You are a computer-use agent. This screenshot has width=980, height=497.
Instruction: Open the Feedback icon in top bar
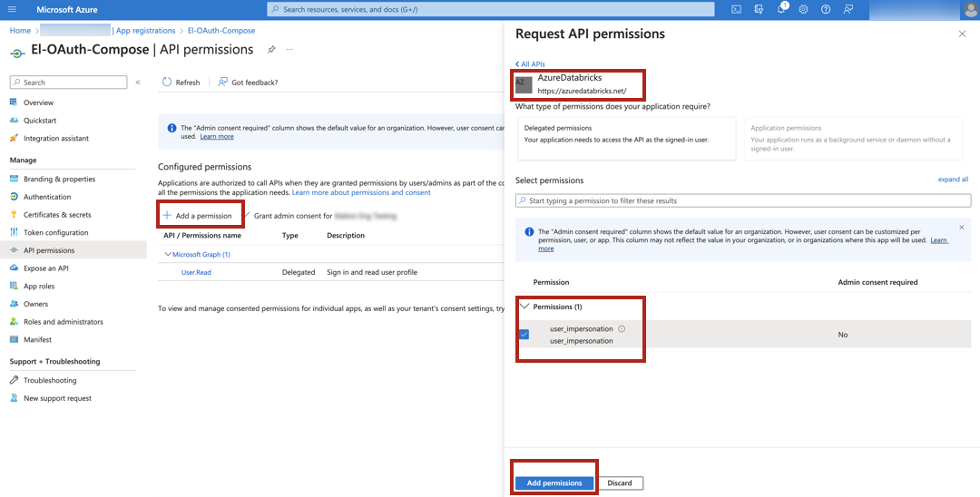pos(848,9)
